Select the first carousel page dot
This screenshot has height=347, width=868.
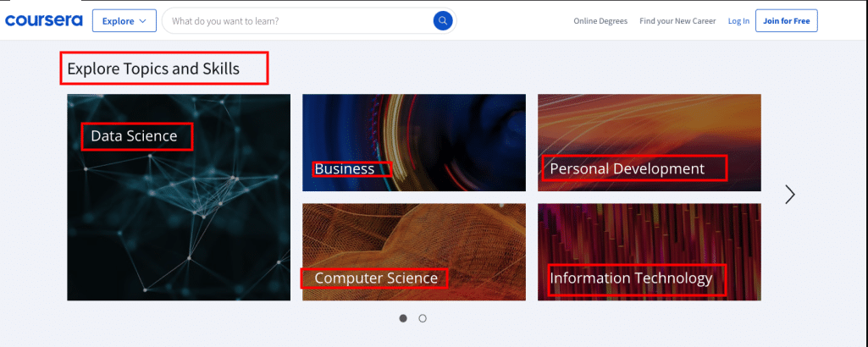click(403, 318)
